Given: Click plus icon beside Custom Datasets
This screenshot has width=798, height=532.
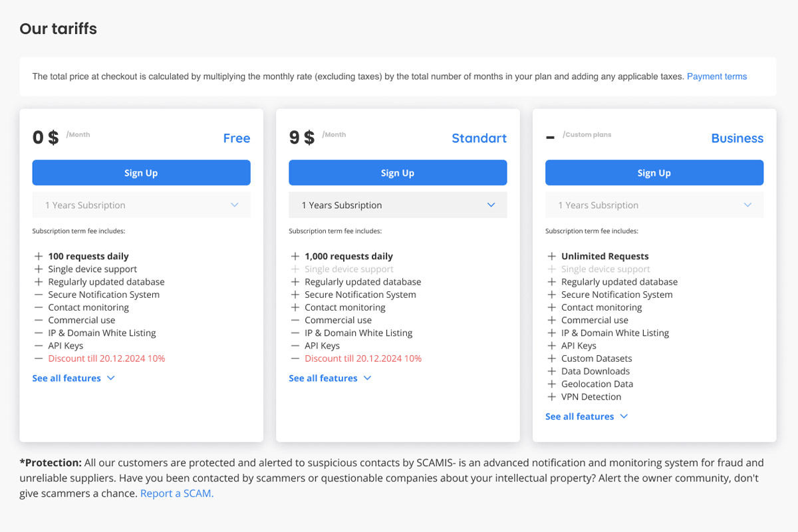Looking at the screenshot, I should 551,358.
